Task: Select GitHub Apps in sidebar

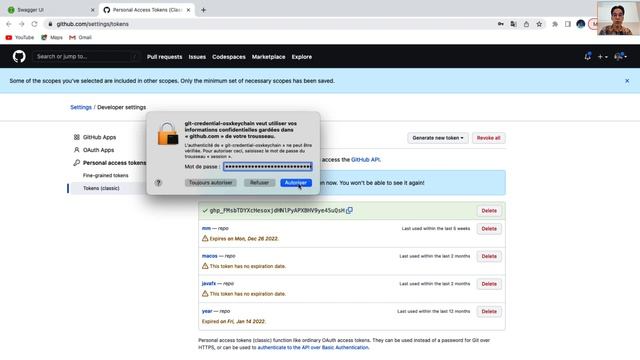Action: pos(99,137)
